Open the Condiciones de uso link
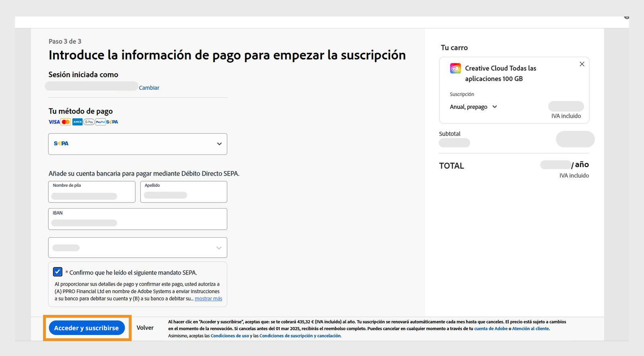Screen dimensions: 644x356 (230, 336)
